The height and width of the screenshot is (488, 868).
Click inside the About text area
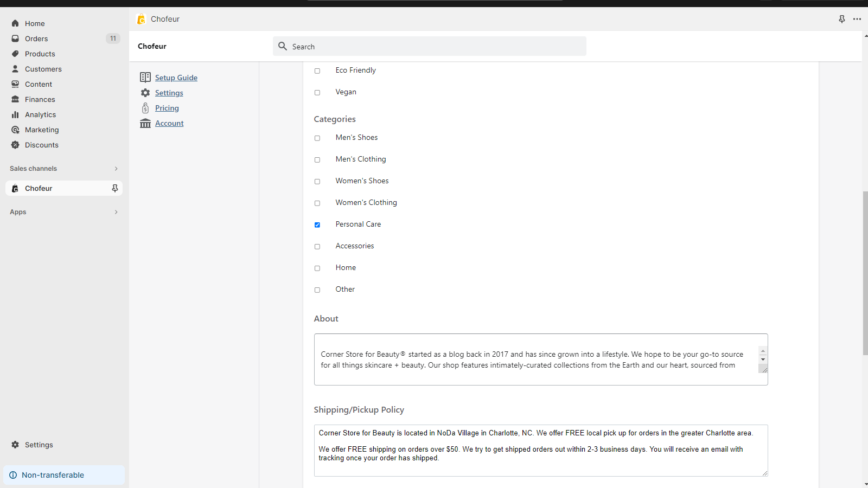click(x=541, y=359)
